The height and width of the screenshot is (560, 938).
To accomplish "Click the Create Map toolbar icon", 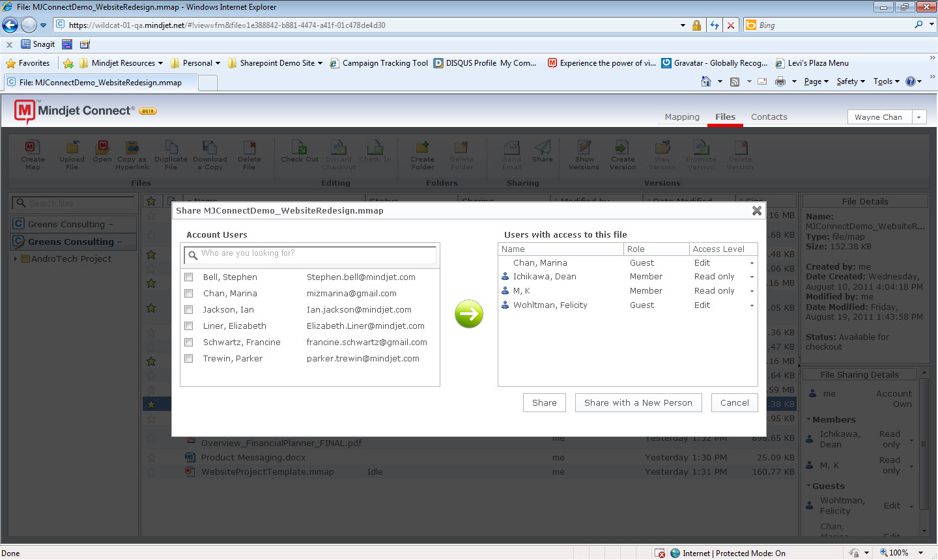I will coord(33,155).
